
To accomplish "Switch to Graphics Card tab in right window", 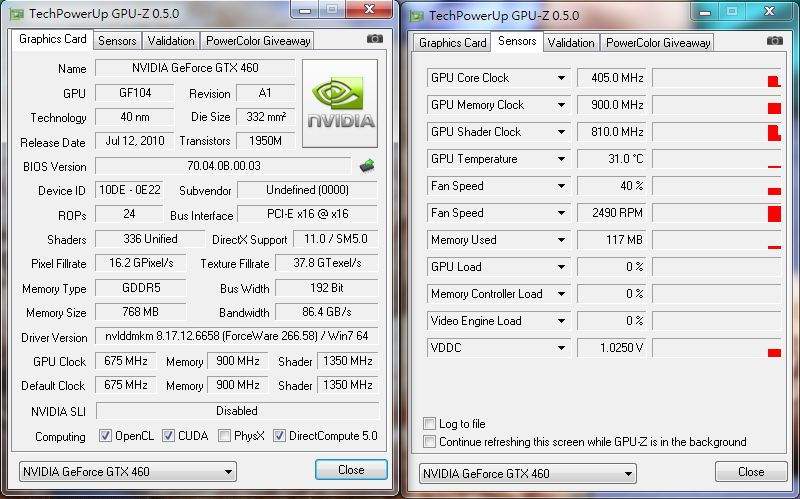I will point(453,43).
